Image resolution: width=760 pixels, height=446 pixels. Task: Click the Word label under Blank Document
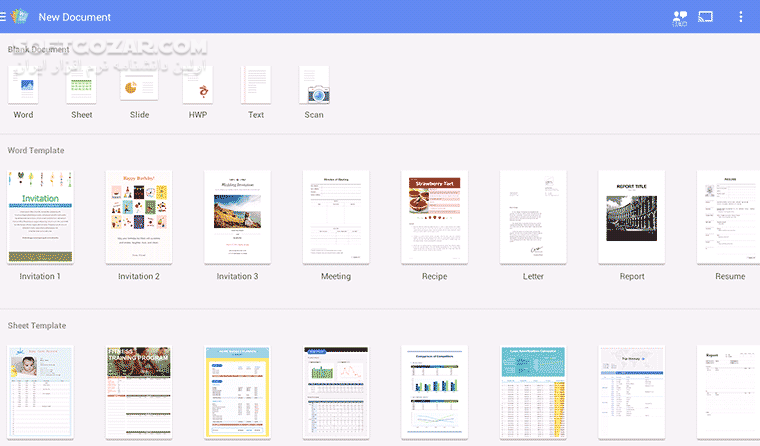point(23,115)
